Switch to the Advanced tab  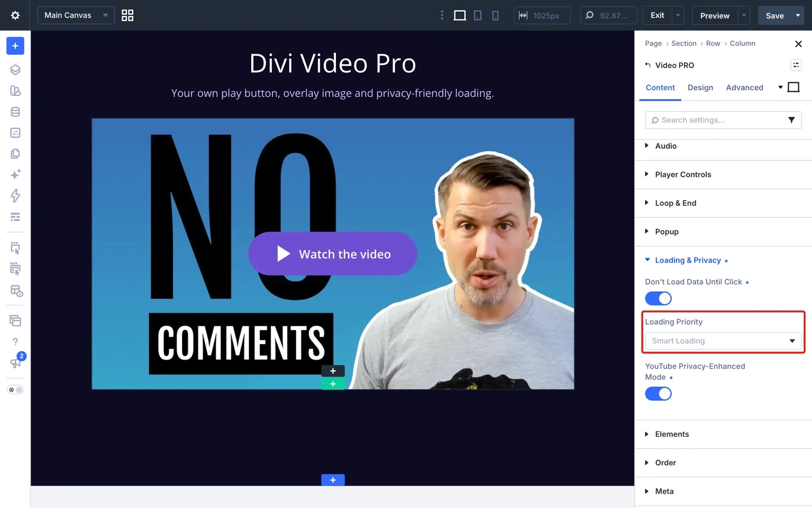click(x=745, y=87)
